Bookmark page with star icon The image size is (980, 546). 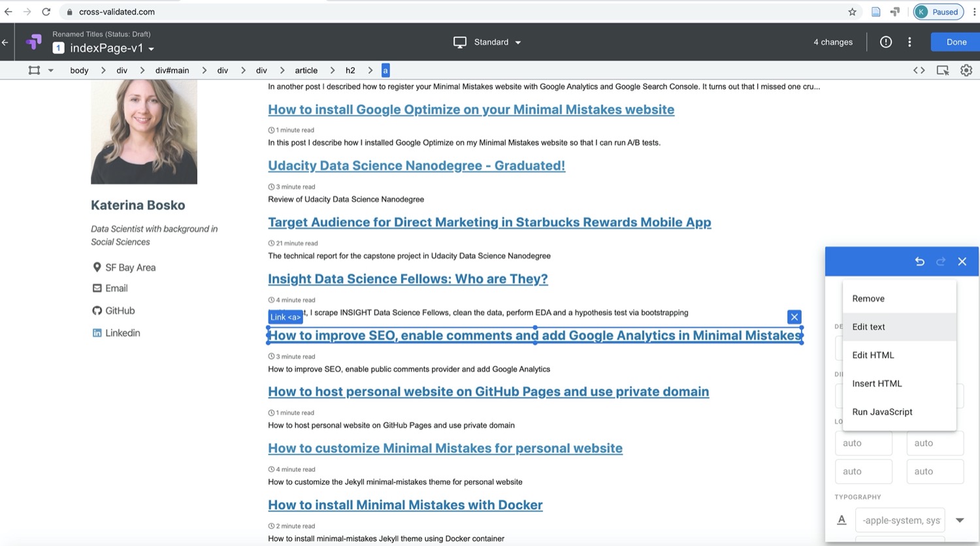(x=852, y=12)
